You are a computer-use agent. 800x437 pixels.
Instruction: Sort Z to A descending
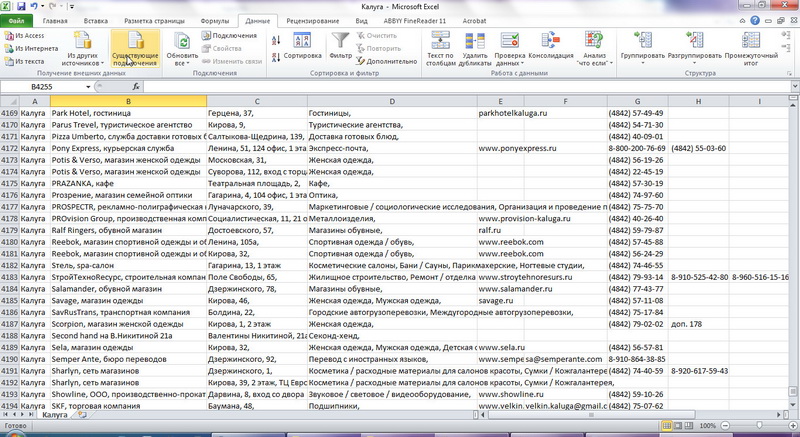click(276, 57)
